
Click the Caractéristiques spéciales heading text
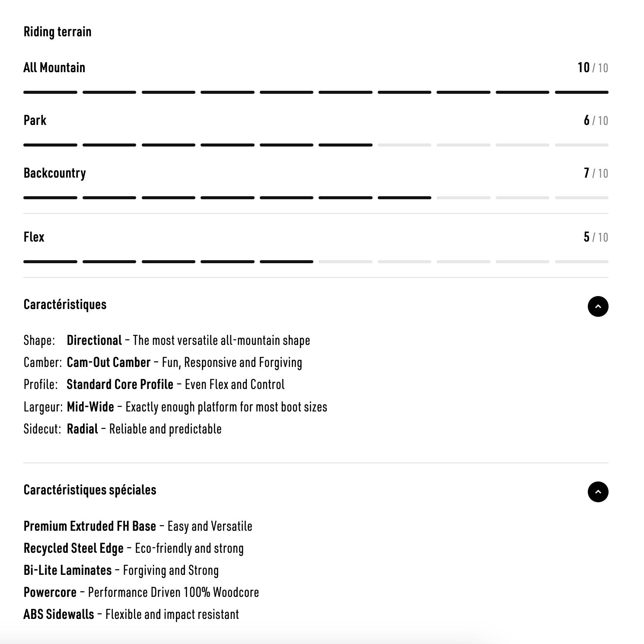tap(90, 490)
